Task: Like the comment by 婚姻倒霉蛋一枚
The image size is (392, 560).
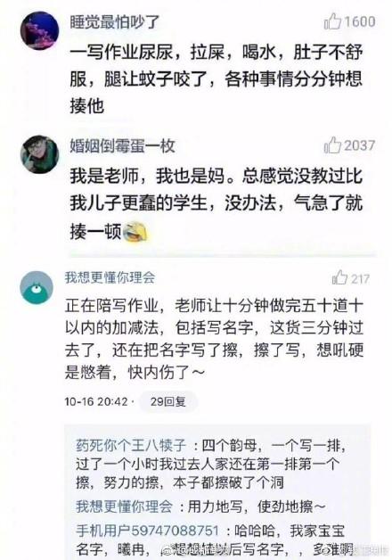Action: coord(333,145)
